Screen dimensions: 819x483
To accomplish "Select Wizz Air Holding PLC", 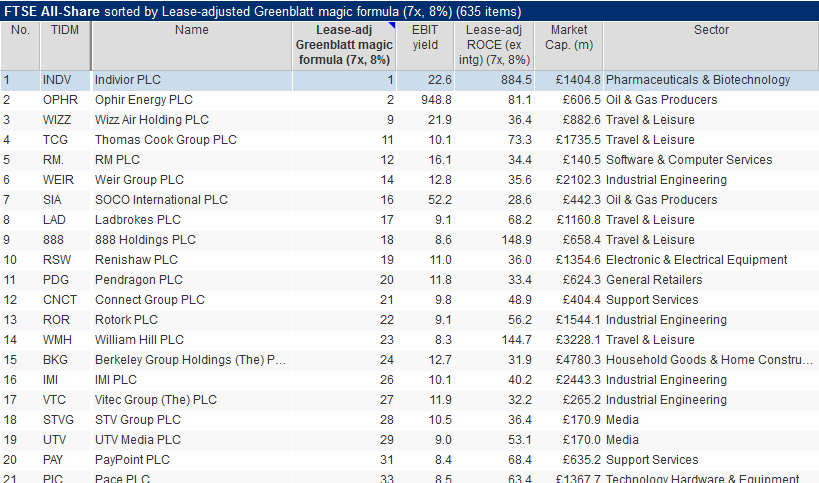I will tap(151, 120).
